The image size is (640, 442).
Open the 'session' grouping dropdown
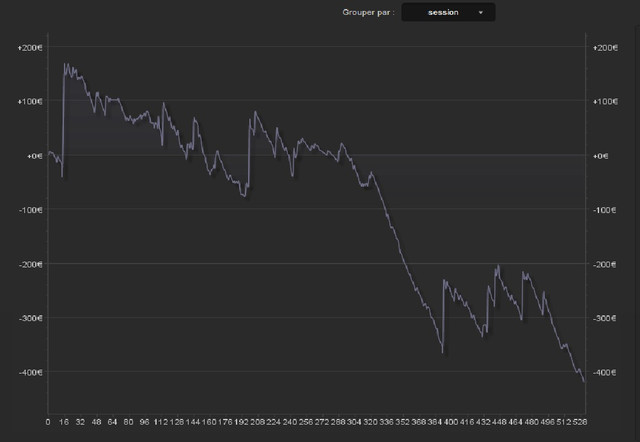[448, 12]
